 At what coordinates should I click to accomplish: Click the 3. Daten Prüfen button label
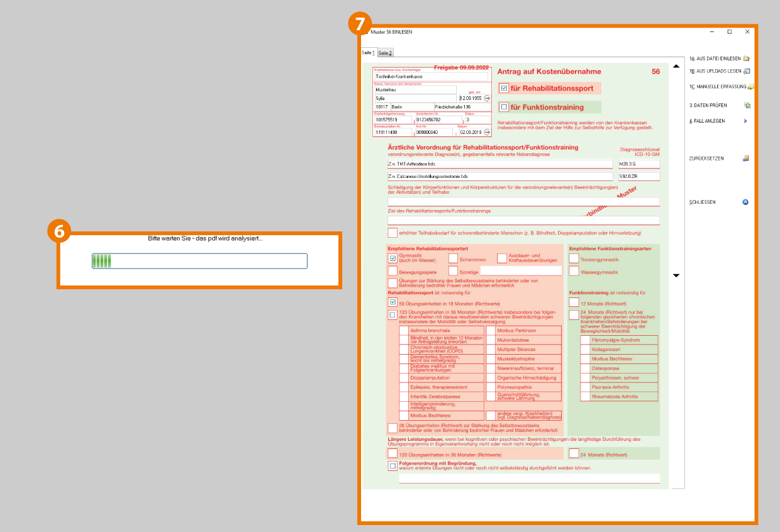tap(708, 106)
